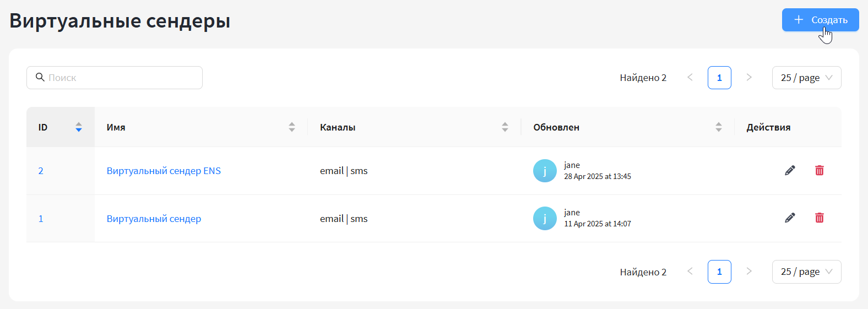Viewport: 868px width, 309px height.
Task: Edit the sender with ID 1
Action: (790, 218)
